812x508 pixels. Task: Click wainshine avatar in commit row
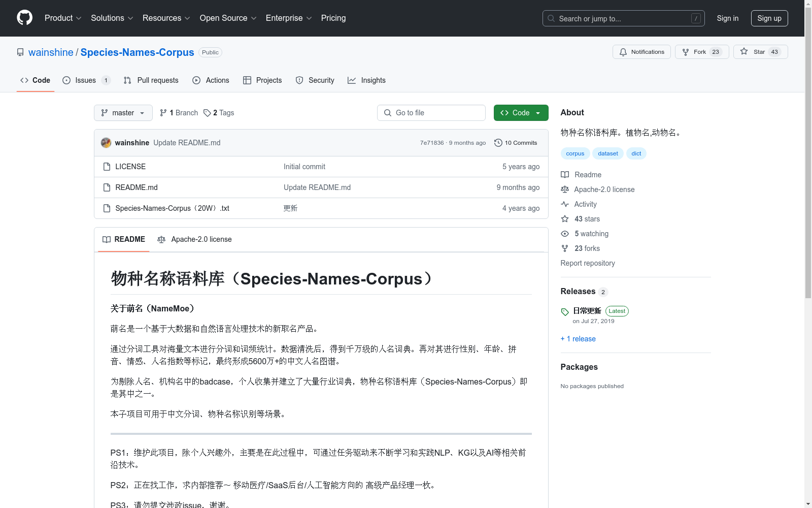106,143
